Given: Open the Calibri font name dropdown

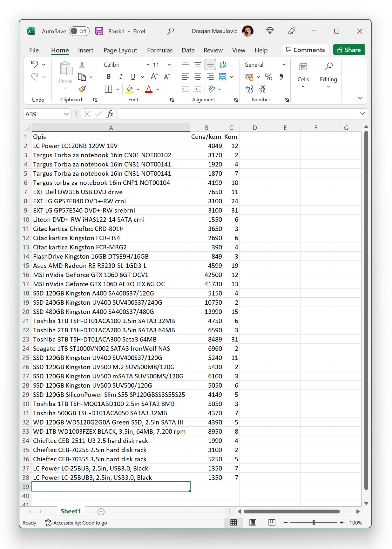Looking at the screenshot, I should pyautogui.click(x=148, y=65).
